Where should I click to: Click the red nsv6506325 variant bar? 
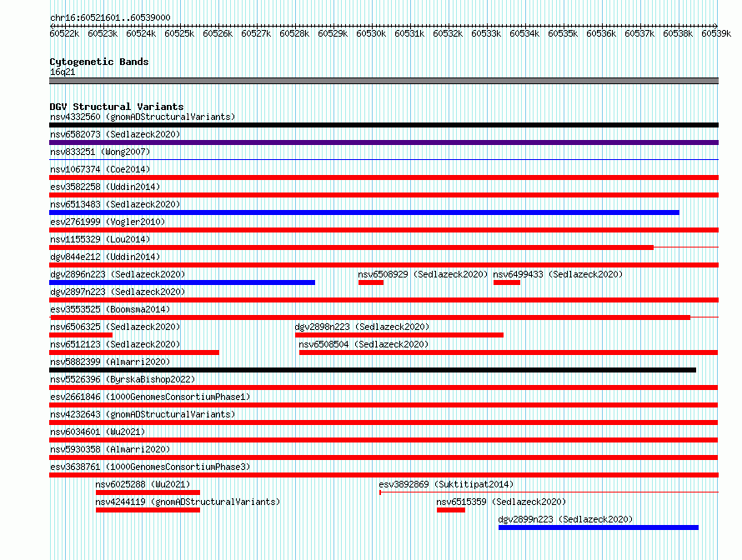(81, 335)
